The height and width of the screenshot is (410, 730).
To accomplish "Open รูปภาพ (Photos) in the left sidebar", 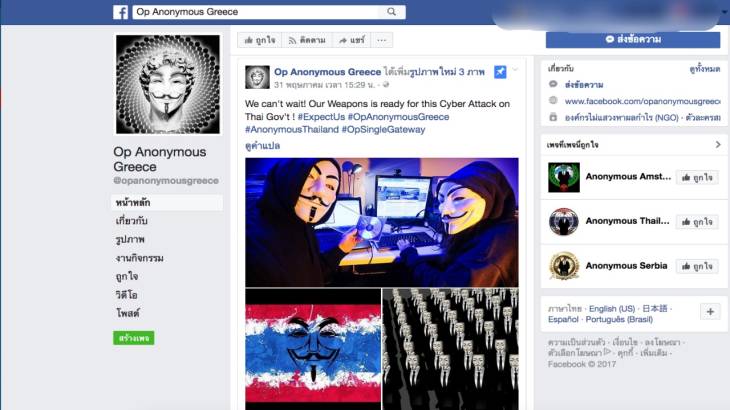I will tap(130, 239).
